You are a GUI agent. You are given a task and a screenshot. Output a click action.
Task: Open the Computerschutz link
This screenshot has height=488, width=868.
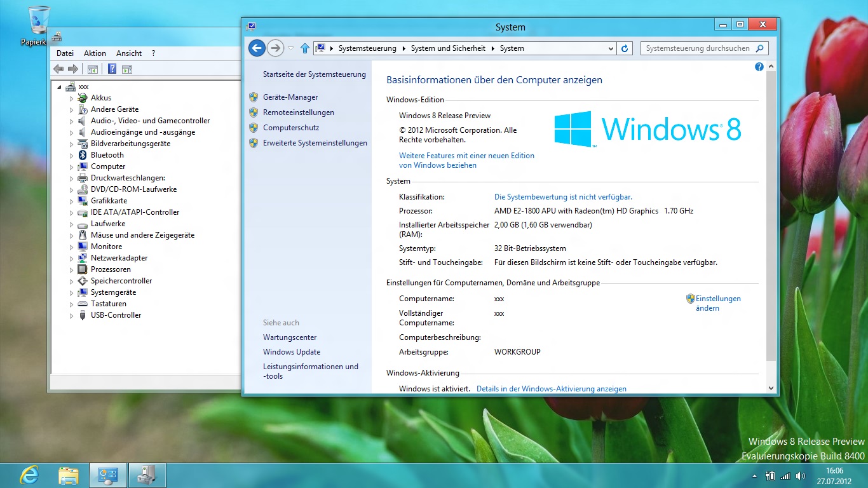(291, 128)
